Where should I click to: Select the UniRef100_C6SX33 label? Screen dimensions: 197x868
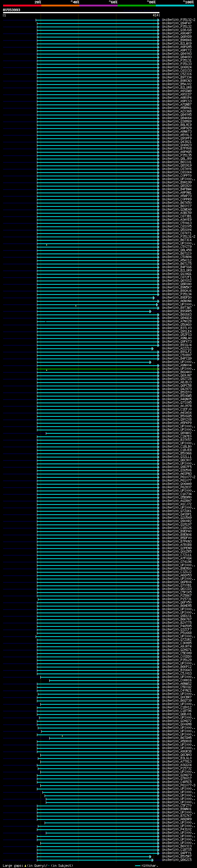[x=177, y=71]
